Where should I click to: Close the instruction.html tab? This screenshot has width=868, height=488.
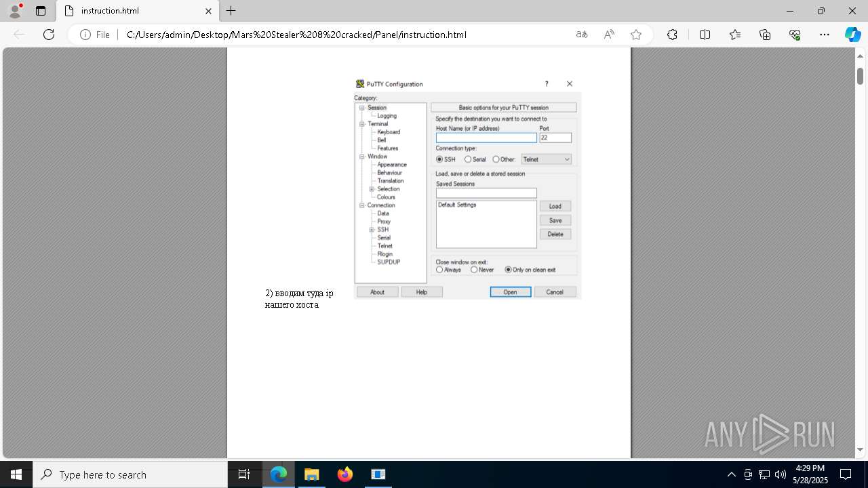209,11
